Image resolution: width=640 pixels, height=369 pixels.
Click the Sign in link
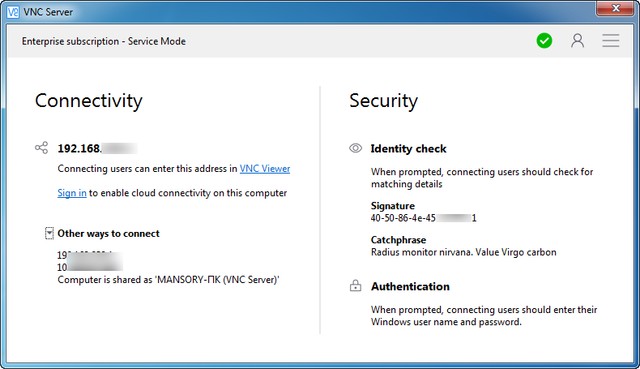tap(72, 193)
